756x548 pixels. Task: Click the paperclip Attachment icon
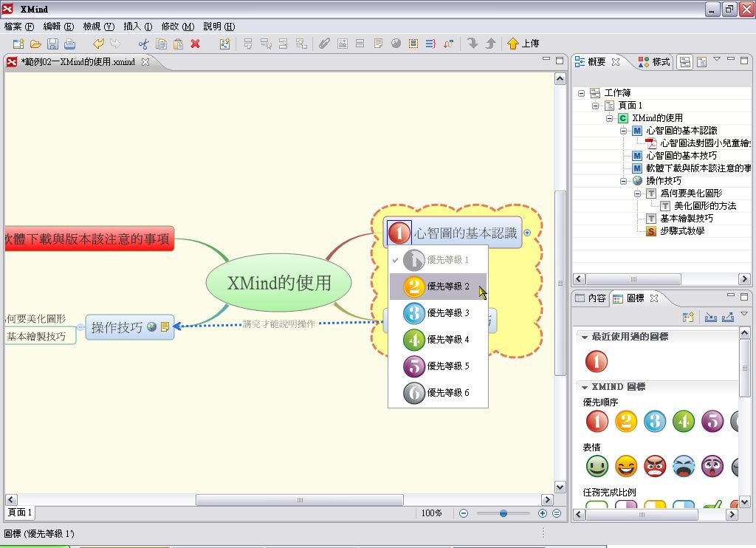click(323, 44)
